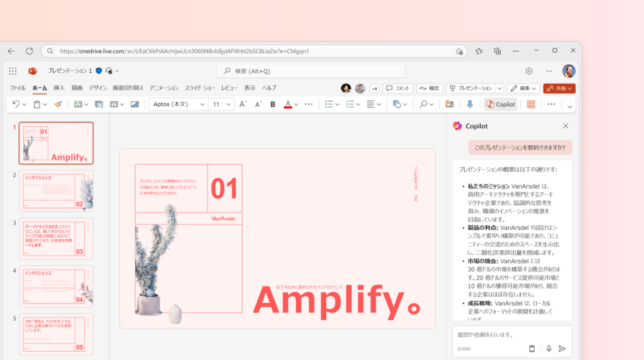Switch to the アニメーション tab
Image resolution: width=644 pixels, height=360 pixels.
coord(164,88)
